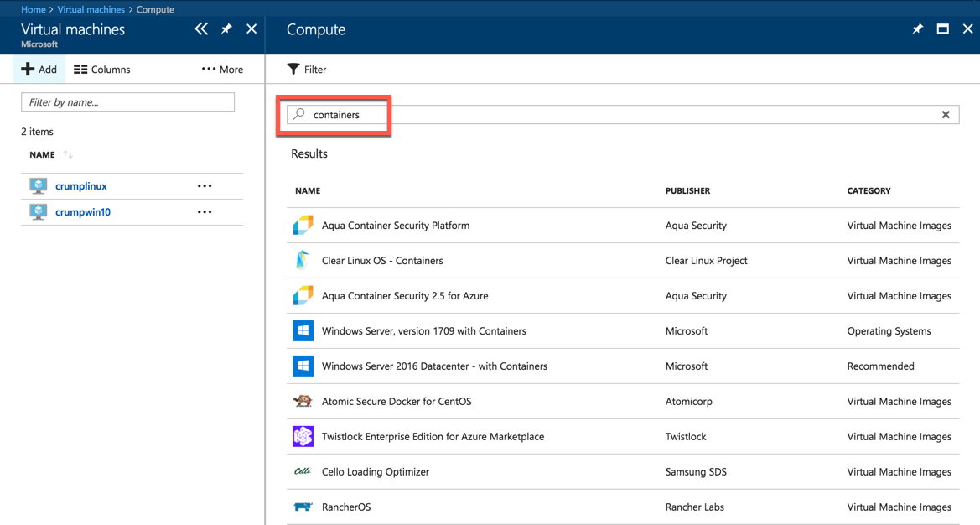Click the Cello Loading Optimizer icon
This screenshot has width=980, height=525.
coord(303,472)
